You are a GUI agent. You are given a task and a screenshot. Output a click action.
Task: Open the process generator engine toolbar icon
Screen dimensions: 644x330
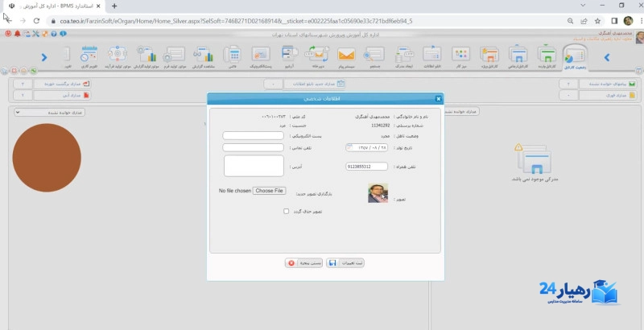[118, 56]
